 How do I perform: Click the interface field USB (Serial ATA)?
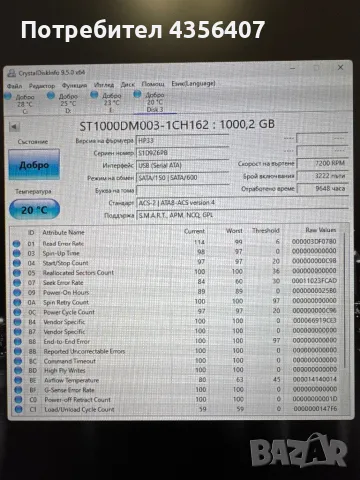click(x=182, y=165)
